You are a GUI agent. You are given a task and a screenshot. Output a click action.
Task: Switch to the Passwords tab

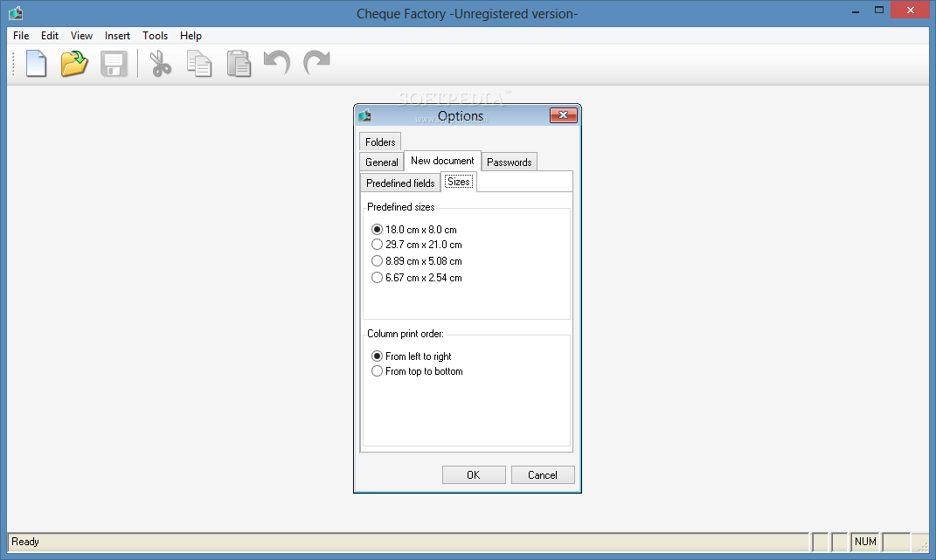(x=510, y=162)
